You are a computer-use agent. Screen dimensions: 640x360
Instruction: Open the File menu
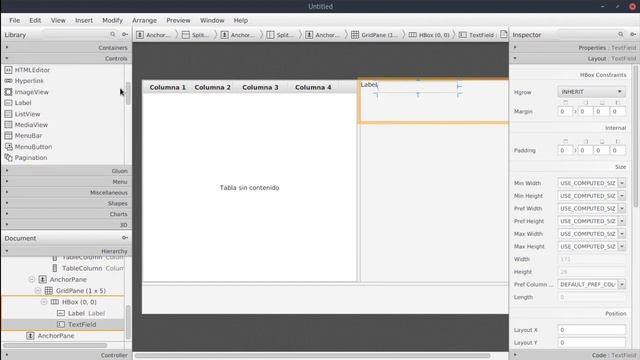[14, 20]
